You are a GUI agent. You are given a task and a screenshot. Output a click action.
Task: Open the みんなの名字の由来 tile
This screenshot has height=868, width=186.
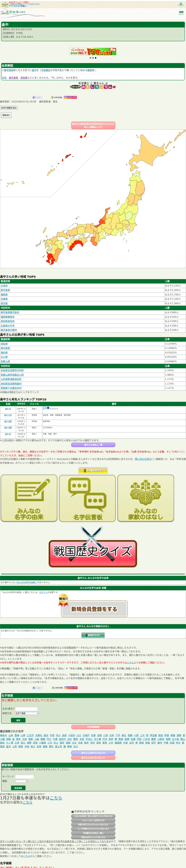(29, 498)
